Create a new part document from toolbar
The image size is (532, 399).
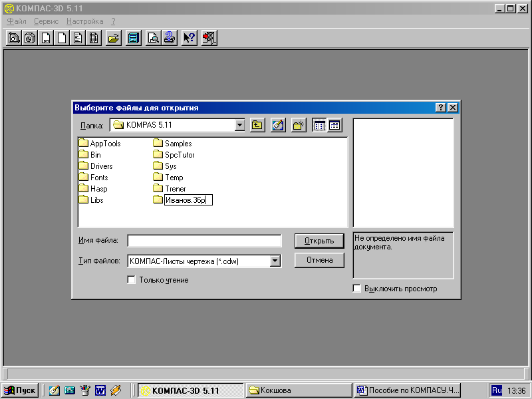tap(14, 38)
